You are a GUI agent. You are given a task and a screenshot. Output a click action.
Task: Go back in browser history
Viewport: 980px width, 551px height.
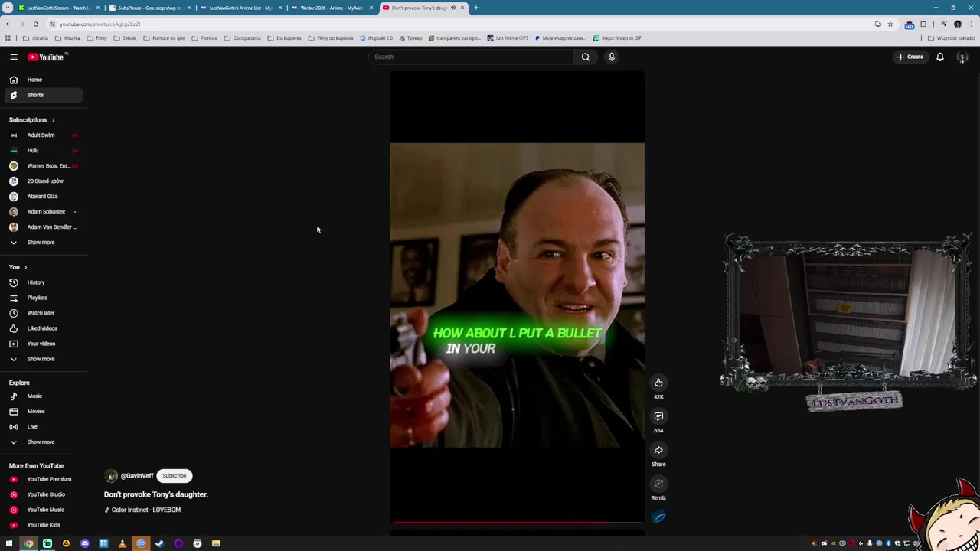pyautogui.click(x=8, y=24)
